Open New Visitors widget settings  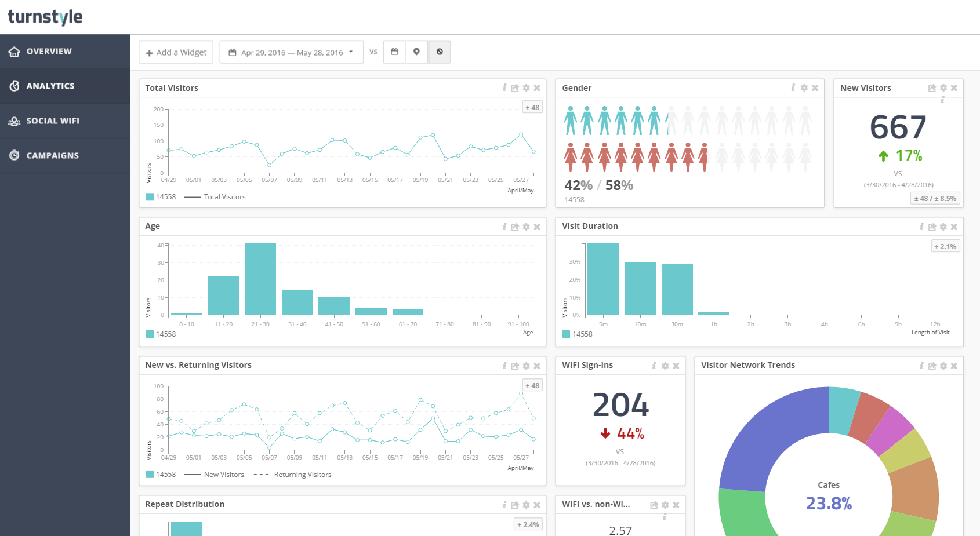pyautogui.click(x=943, y=88)
